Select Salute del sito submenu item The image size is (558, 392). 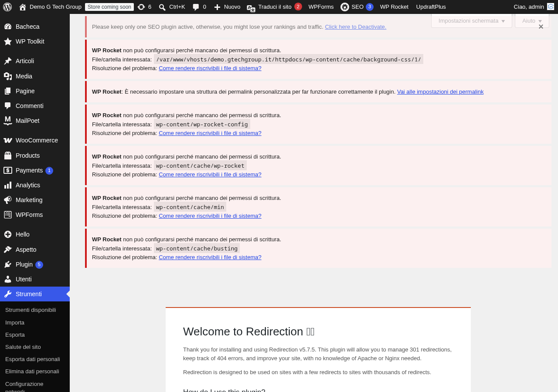23,347
